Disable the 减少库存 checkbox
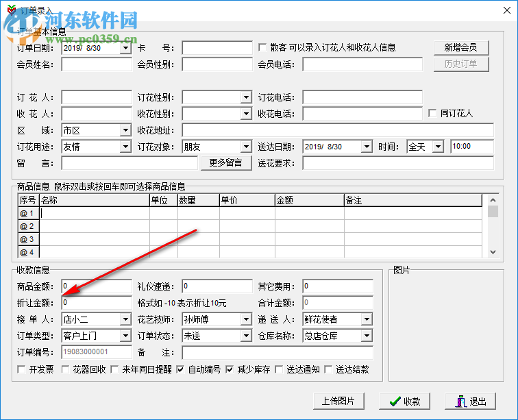Viewport: 518px width, 420px height. 230,369
